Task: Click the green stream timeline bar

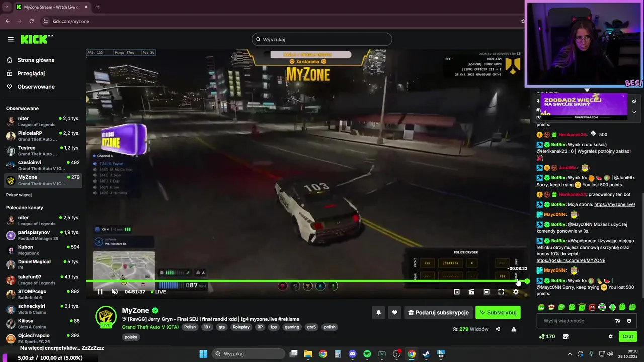Action: [x=306, y=281]
